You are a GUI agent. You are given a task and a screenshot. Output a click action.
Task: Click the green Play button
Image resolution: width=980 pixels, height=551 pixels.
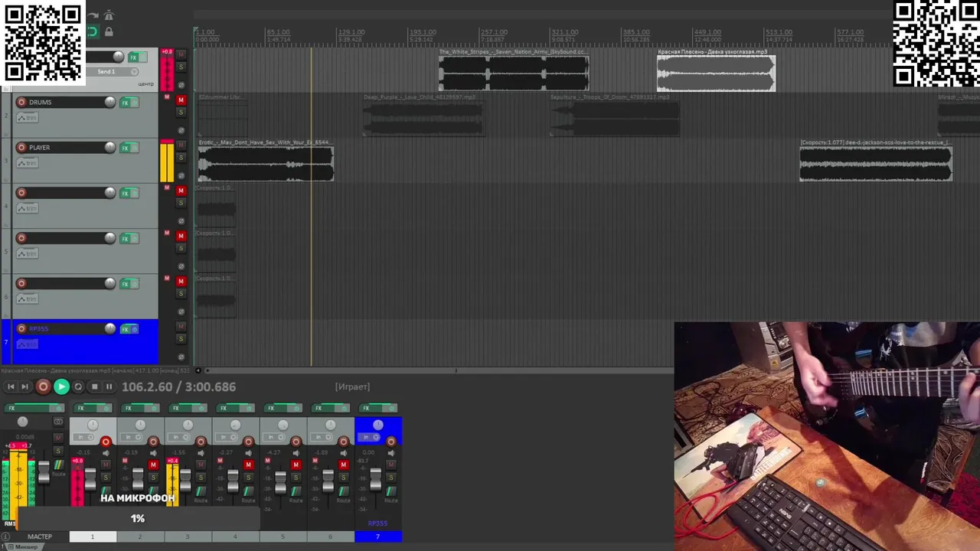[61, 387]
